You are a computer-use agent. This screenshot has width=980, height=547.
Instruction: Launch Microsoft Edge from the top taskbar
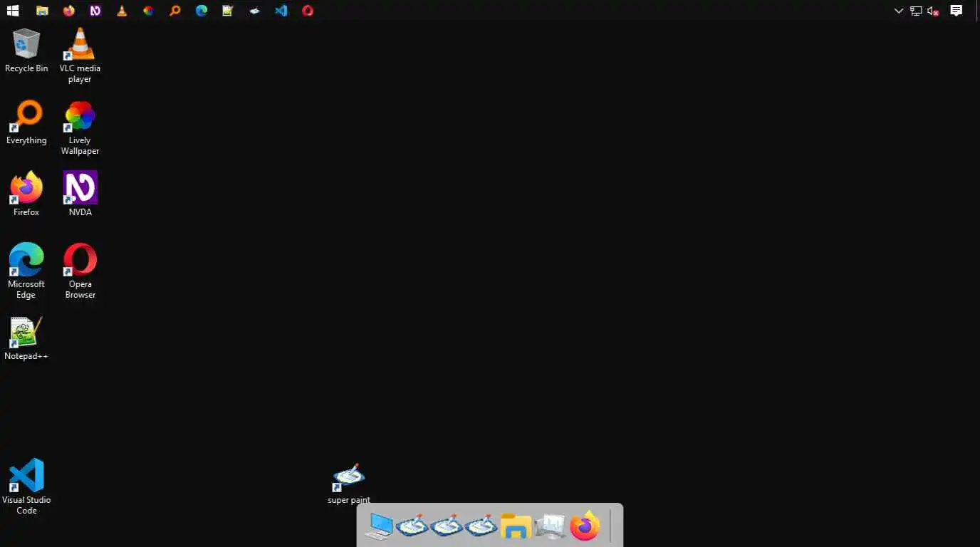tap(202, 11)
